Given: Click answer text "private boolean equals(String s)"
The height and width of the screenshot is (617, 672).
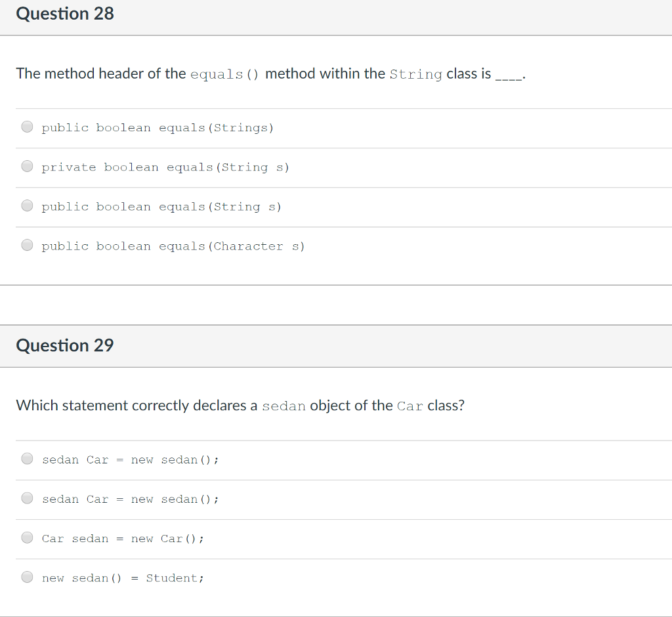Looking at the screenshot, I should click(165, 167).
